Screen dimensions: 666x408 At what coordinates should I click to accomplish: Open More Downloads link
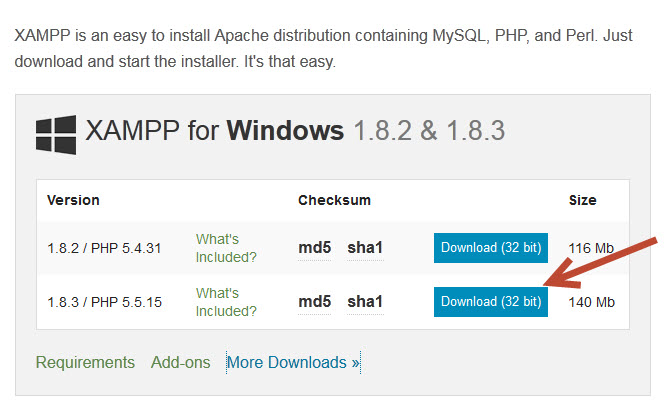tap(293, 363)
